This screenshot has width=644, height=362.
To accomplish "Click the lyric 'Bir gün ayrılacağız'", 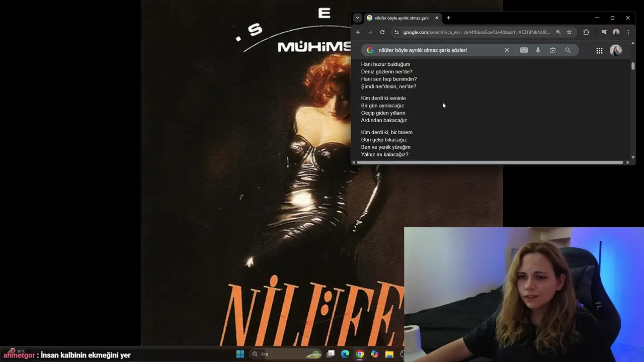I will point(382,106).
